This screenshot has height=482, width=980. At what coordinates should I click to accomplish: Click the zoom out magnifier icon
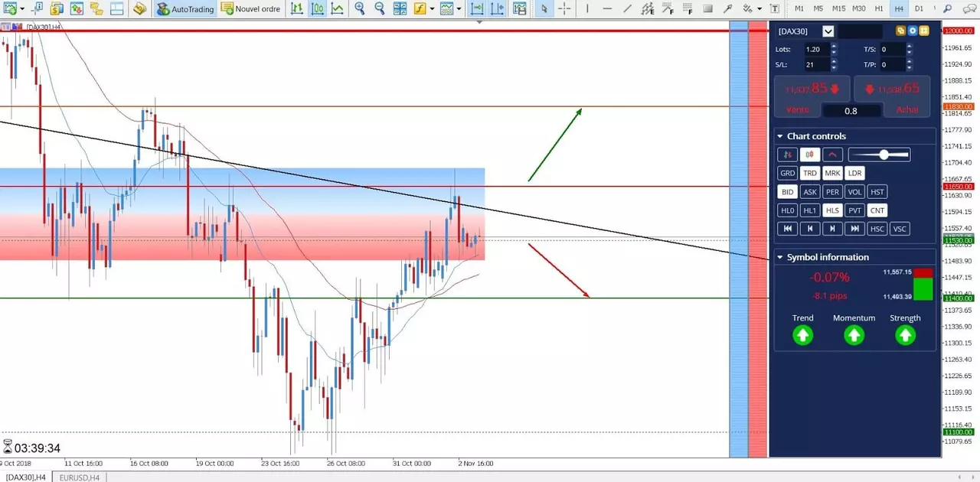click(x=380, y=9)
